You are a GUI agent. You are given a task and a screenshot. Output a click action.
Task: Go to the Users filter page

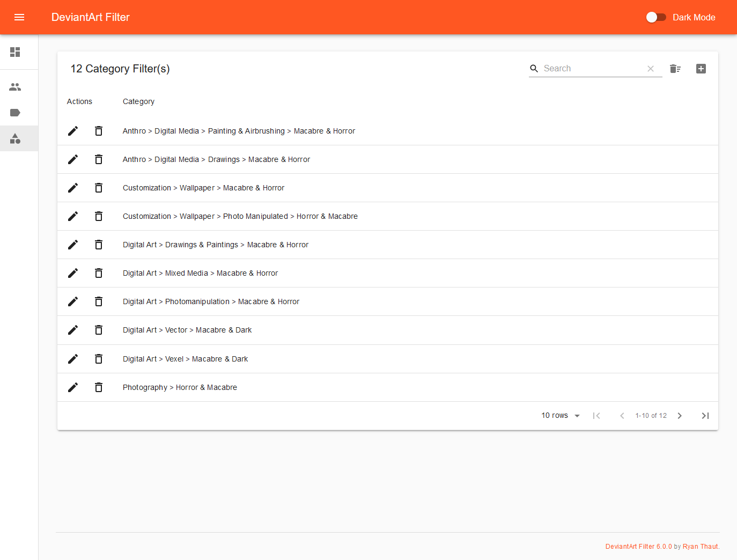(x=15, y=87)
